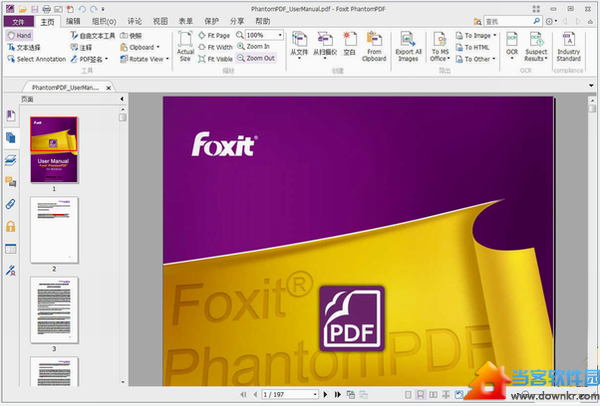Image resolution: width=600 pixels, height=406 pixels.
Task: Jump to the first page in status bar
Action: coord(243,395)
